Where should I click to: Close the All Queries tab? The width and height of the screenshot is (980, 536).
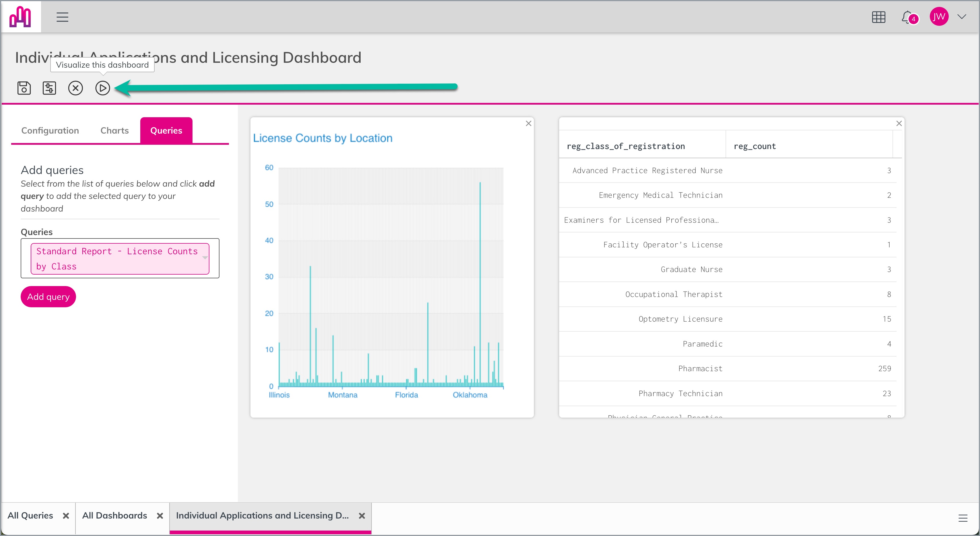click(66, 515)
